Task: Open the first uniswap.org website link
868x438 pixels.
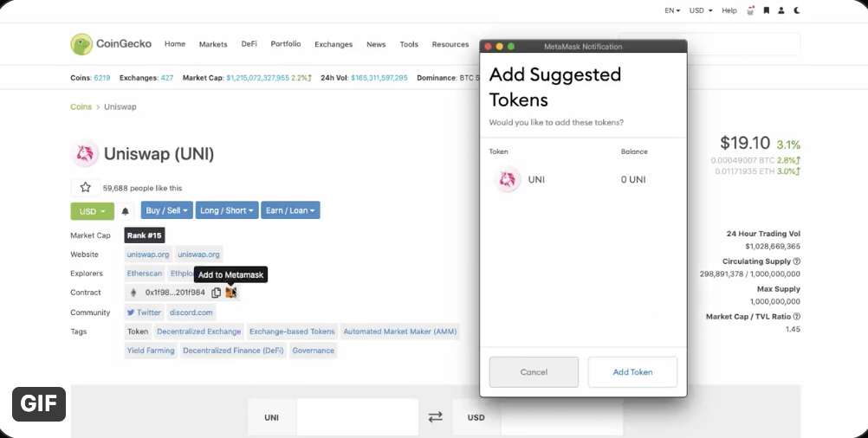Action: [148, 254]
